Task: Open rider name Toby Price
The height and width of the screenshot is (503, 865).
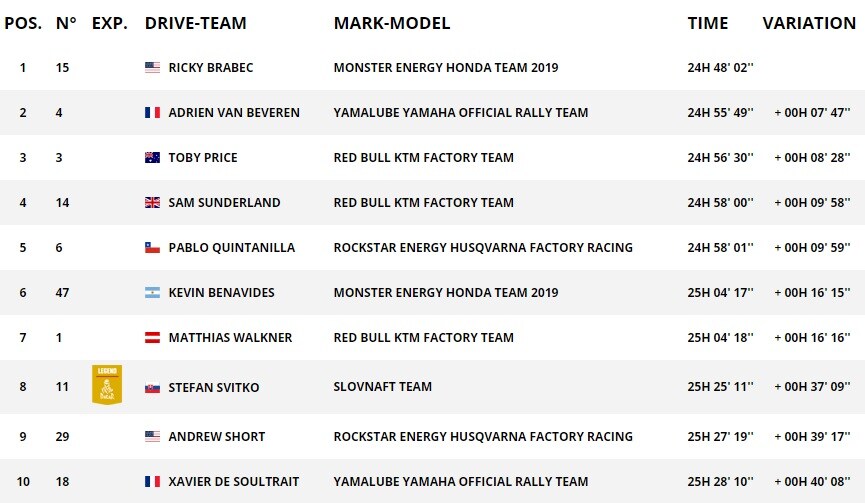Action: [202, 158]
